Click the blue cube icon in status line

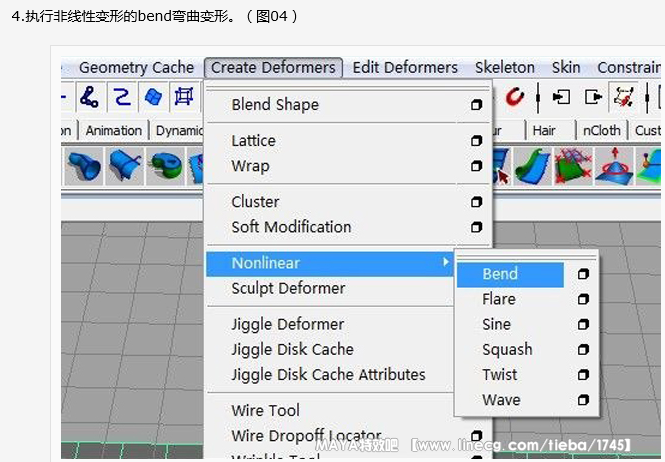click(153, 97)
